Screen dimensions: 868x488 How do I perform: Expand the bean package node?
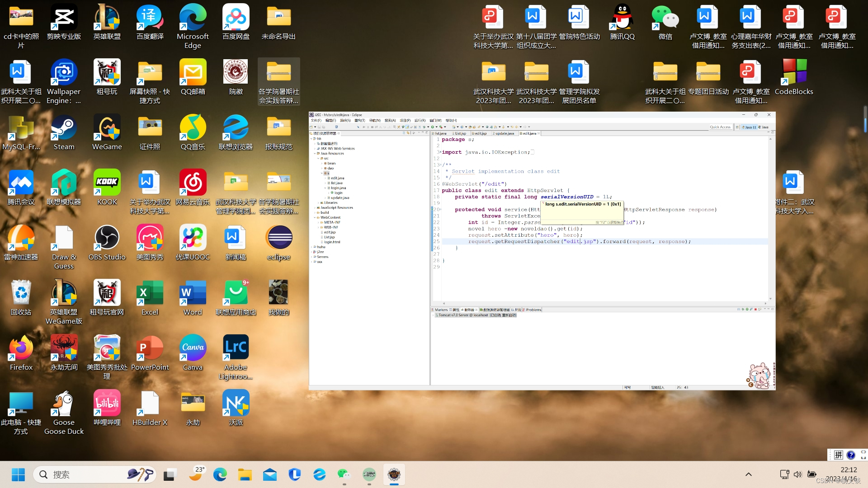point(322,164)
